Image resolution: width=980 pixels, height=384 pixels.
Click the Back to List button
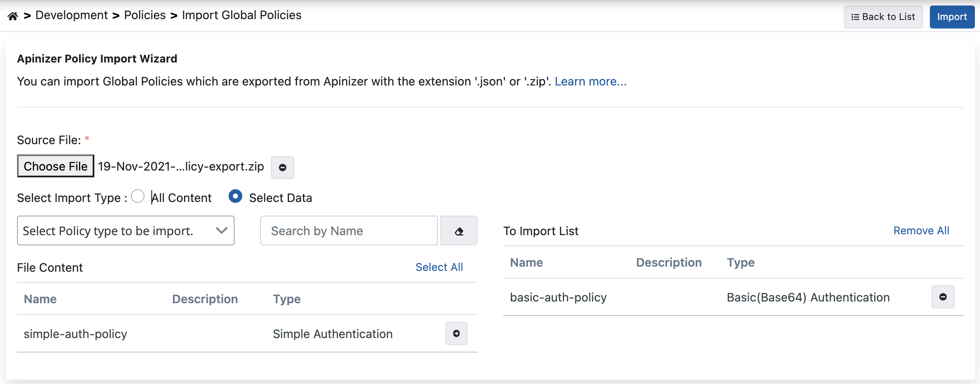coord(883,17)
